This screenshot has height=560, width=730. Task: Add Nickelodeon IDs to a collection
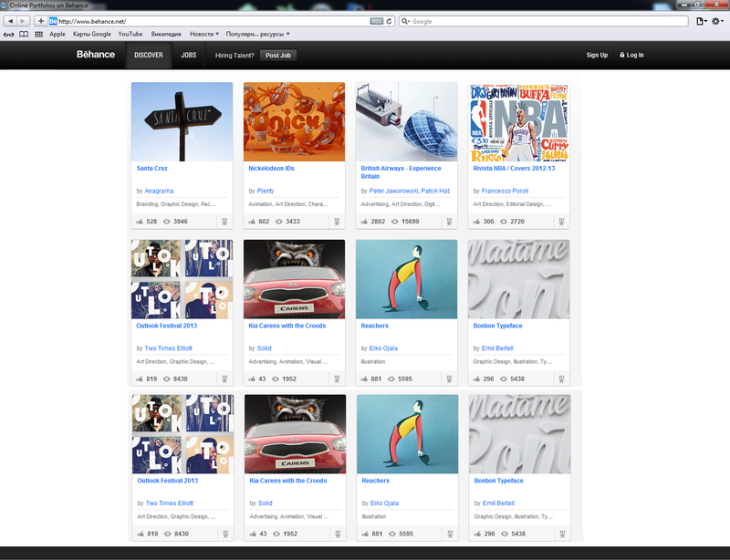[337, 222]
